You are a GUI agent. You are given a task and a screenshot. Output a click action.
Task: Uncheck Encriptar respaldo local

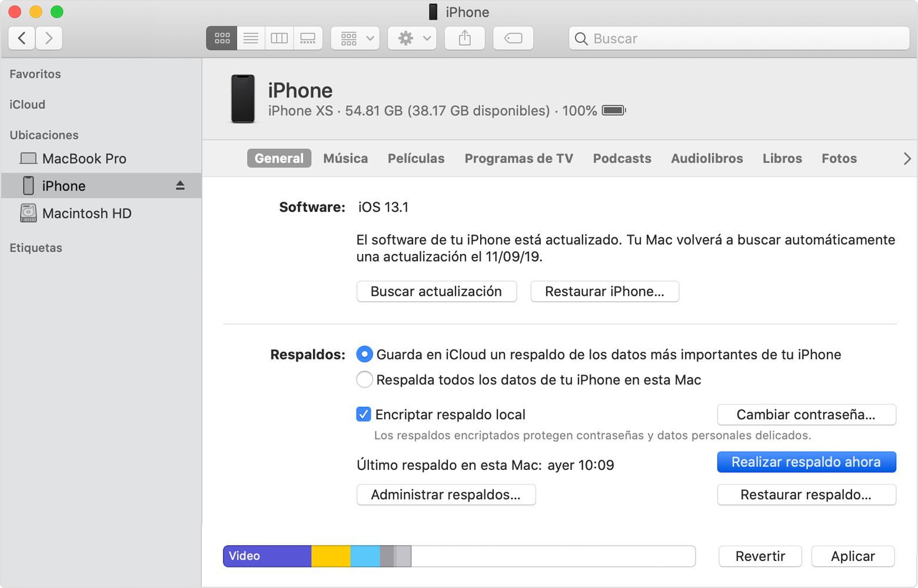[364, 415]
